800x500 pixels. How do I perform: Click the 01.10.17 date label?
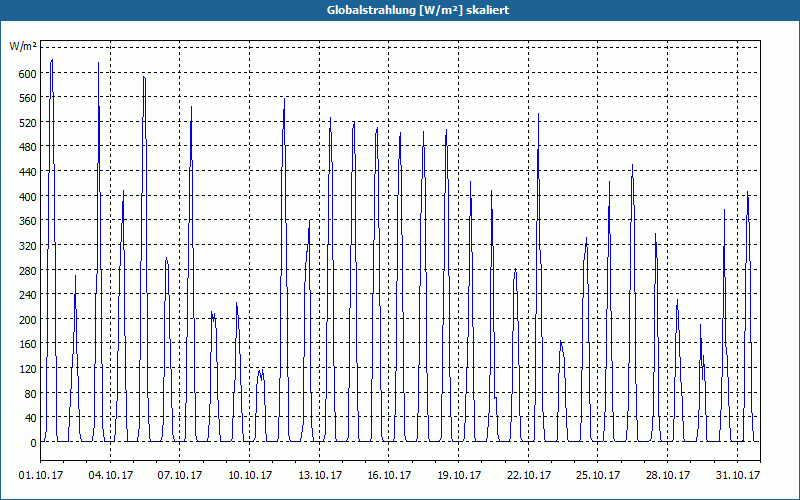tap(41, 475)
